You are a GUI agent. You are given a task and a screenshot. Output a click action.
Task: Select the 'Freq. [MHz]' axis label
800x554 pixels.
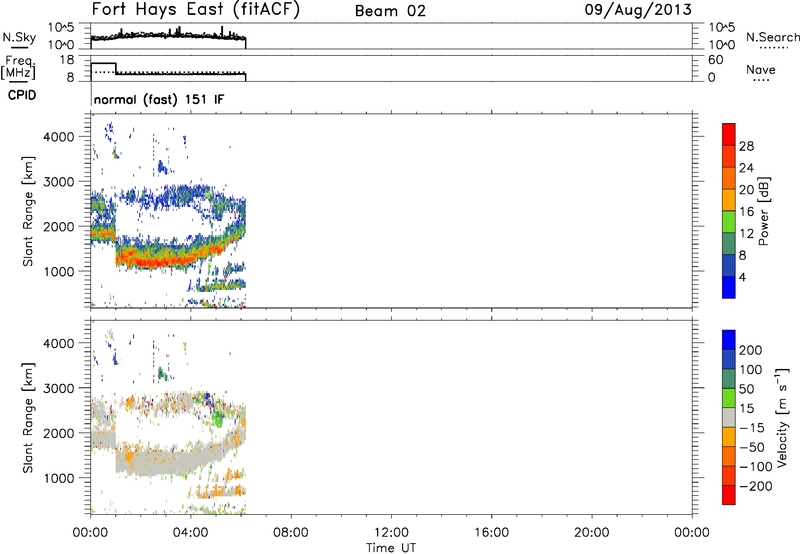point(18,67)
